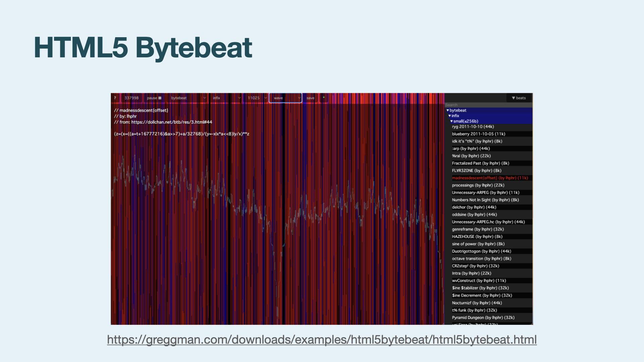This screenshot has height=362, width=644.
Task: Open the 11025 sample rate dropdown
Action: click(257, 98)
